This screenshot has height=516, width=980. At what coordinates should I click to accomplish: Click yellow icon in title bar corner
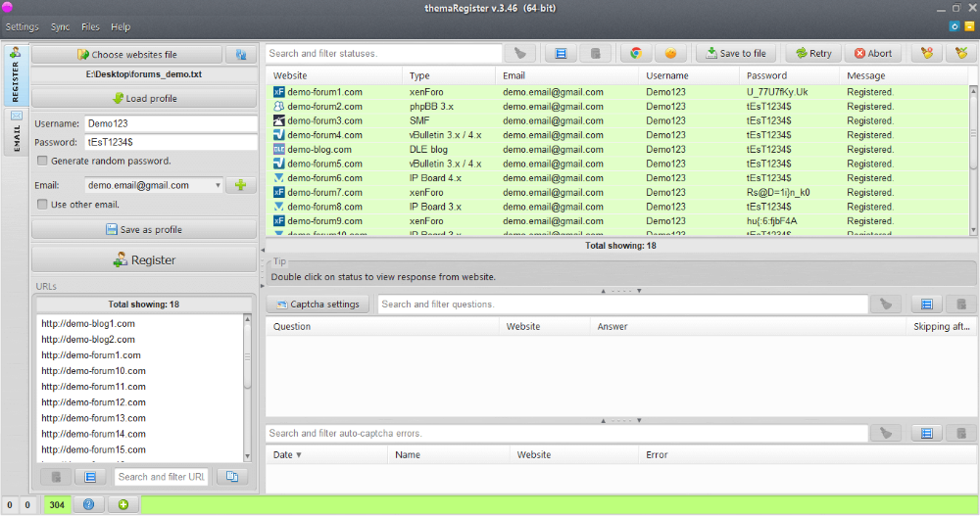pyautogui.click(x=969, y=26)
